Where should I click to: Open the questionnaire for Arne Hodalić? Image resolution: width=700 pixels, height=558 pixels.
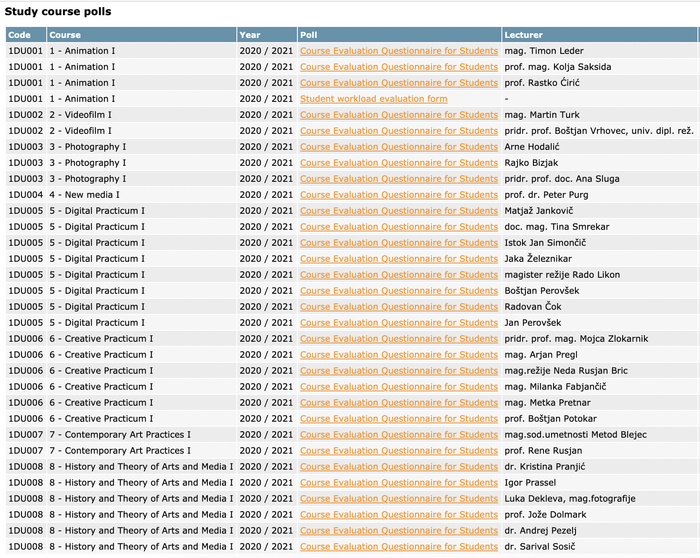point(399,147)
